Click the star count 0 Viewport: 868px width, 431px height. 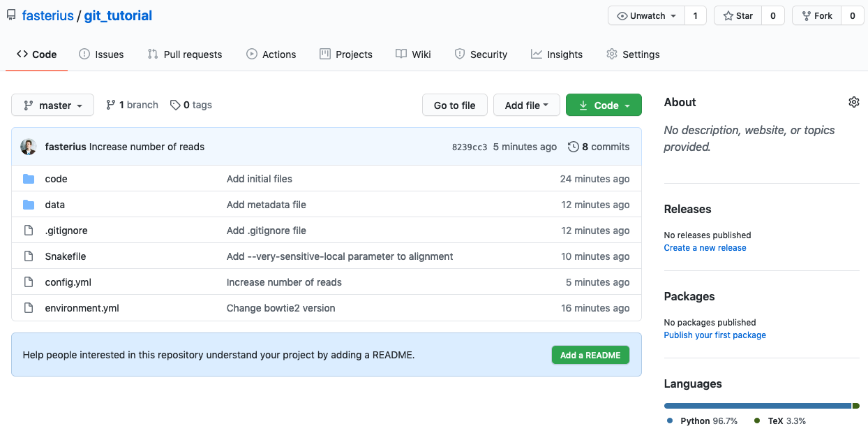[773, 16]
